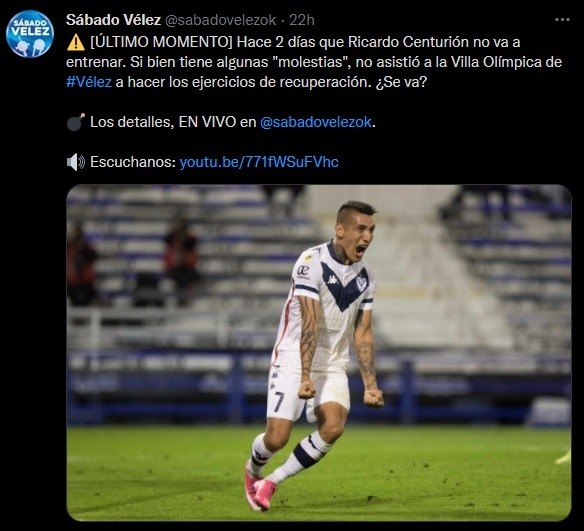Open the three-dot more options menu
This screenshot has height=531, width=584.
(562, 20)
